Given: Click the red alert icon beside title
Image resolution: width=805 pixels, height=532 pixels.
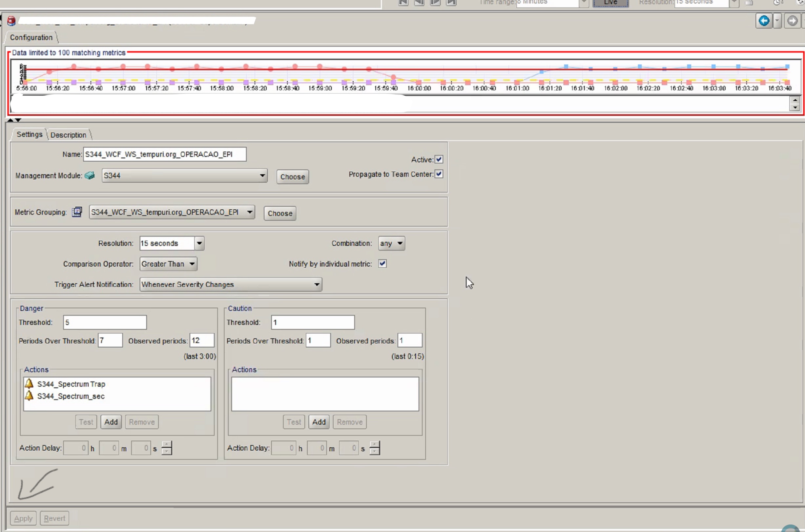Looking at the screenshot, I should point(11,21).
